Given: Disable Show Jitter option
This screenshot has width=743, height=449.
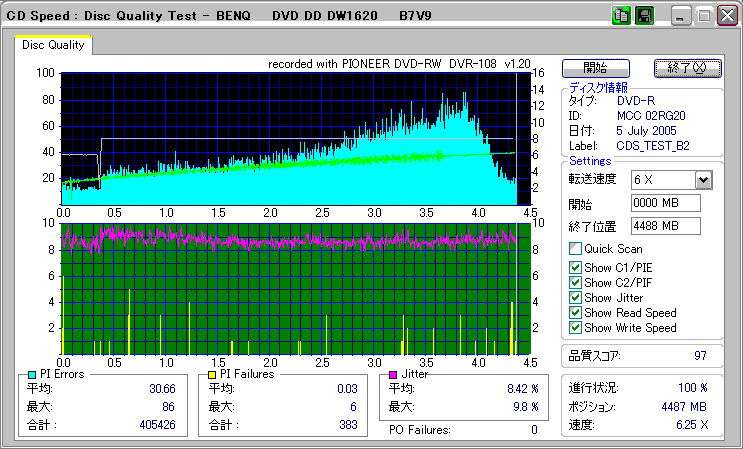Looking at the screenshot, I should [575, 297].
